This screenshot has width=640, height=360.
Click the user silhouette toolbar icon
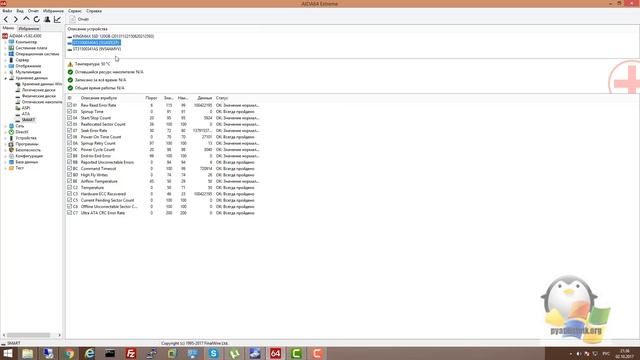(x=47, y=19)
